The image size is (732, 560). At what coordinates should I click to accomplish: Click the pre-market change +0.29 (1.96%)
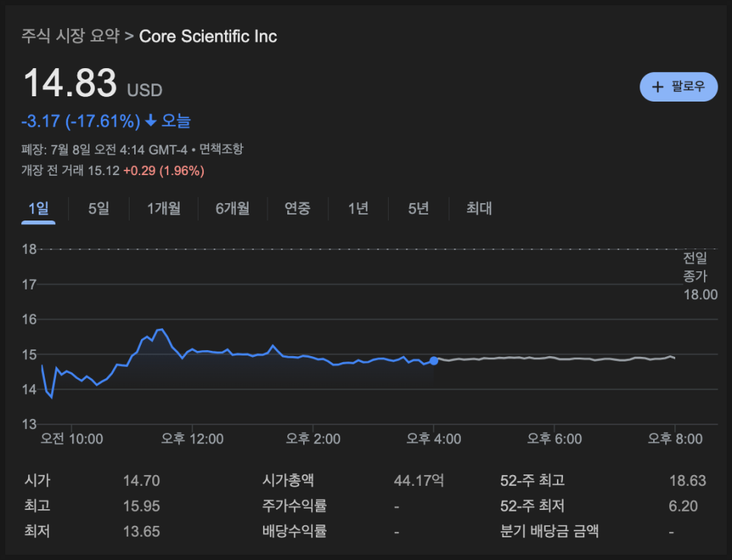tap(164, 171)
